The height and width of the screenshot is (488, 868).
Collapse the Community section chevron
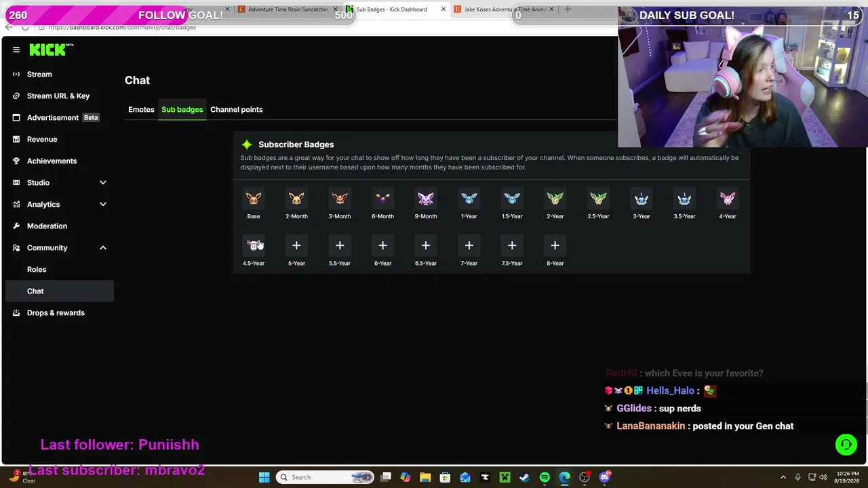[x=103, y=247]
